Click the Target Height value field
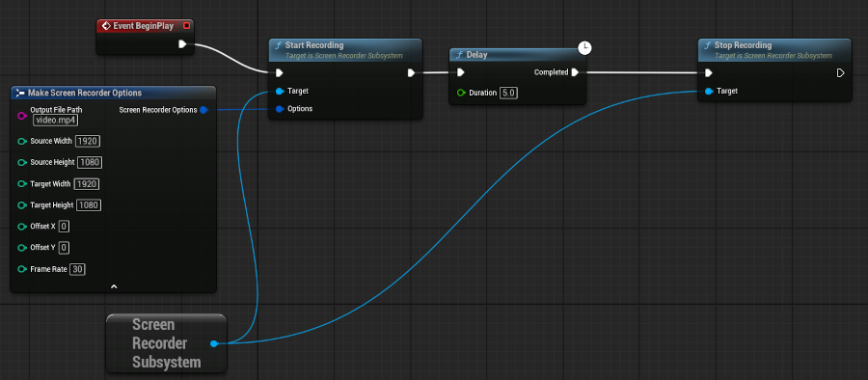Screen dimensions: 868x380 [x=89, y=205]
